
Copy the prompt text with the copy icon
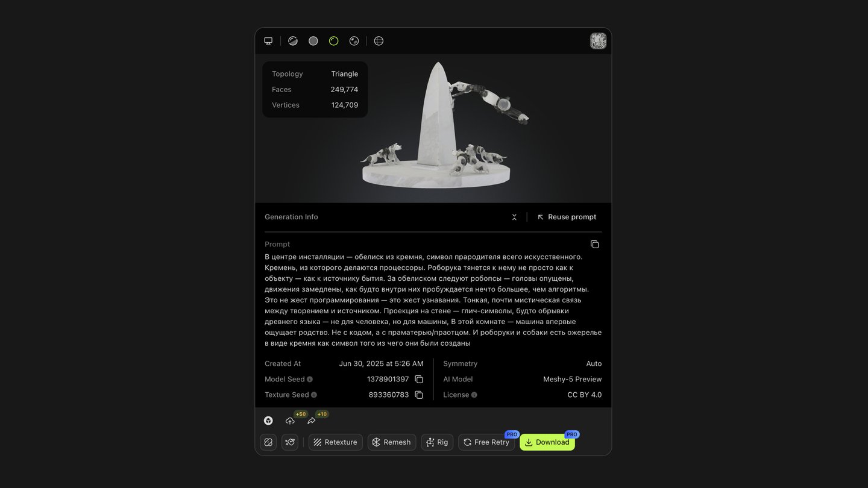tap(595, 244)
